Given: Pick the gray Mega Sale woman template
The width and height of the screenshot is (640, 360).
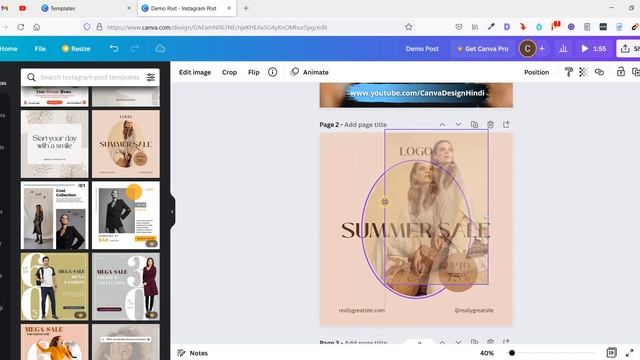Looking at the screenshot, I should click(126, 287).
